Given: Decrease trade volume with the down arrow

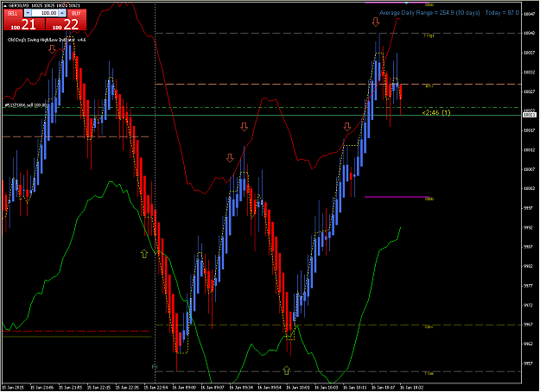Looking at the screenshot, I should tap(28, 13).
